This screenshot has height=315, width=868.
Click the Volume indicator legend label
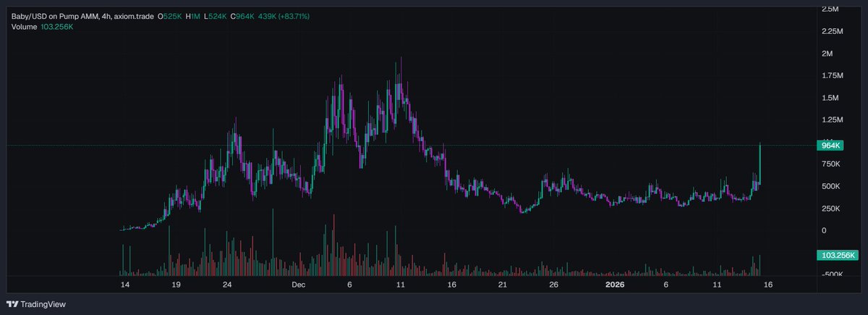point(24,27)
